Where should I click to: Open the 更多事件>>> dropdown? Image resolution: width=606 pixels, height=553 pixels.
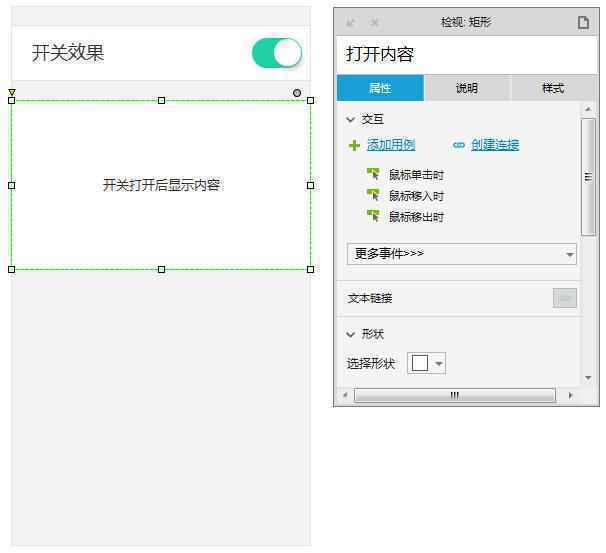point(462,254)
